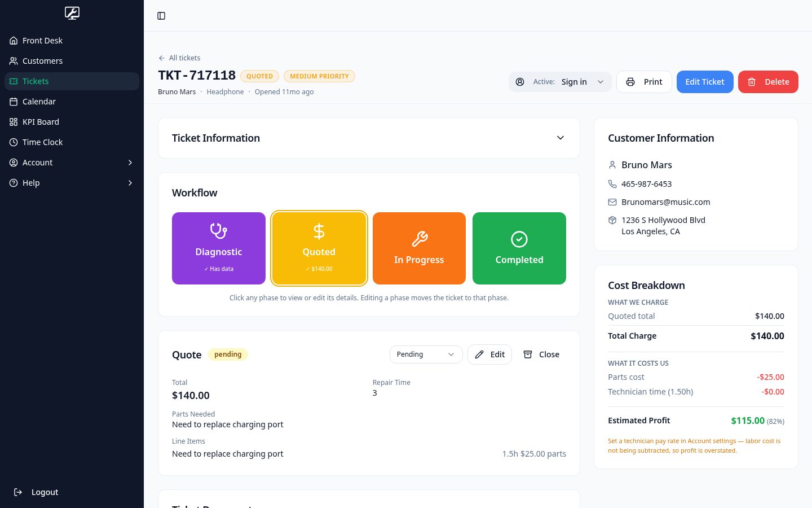Screen dimensions: 812x508
Task: Open the Quoted workflow phase
Action: (319, 248)
